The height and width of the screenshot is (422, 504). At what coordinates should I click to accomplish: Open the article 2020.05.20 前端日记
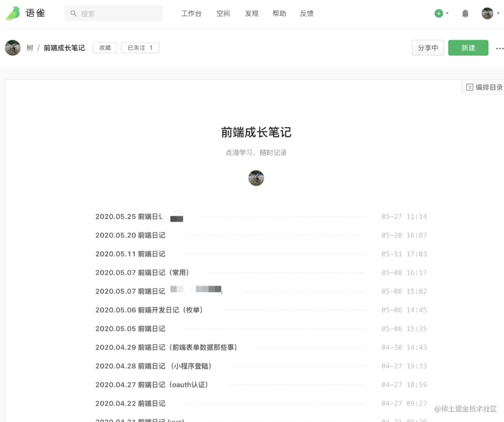[x=131, y=236]
